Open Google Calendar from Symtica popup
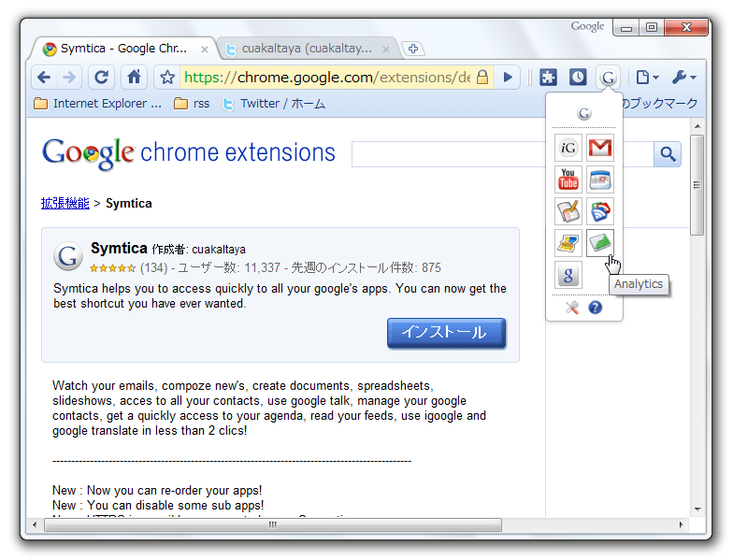The width and height of the screenshot is (733, 560). pyautogui.click(x=600, y=179)
